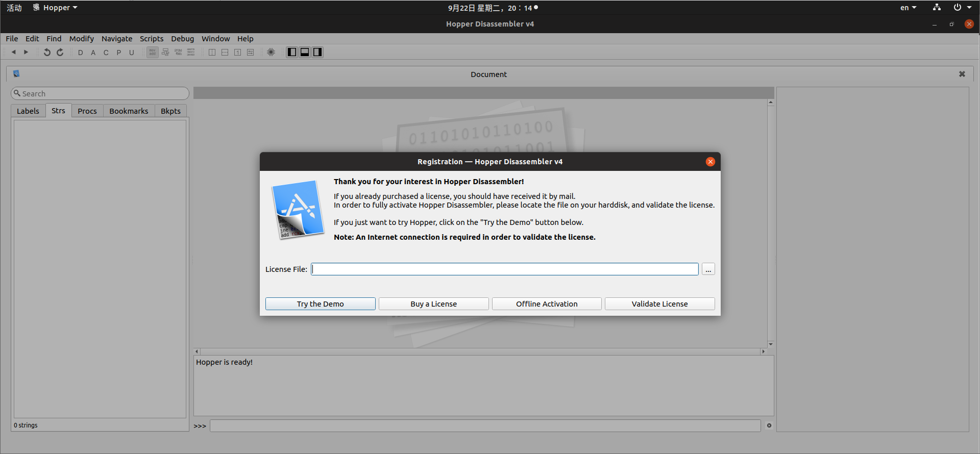Screen dimensions: 980x454
Task: Click the Search field in left panel
Action: tap(100, 93)
